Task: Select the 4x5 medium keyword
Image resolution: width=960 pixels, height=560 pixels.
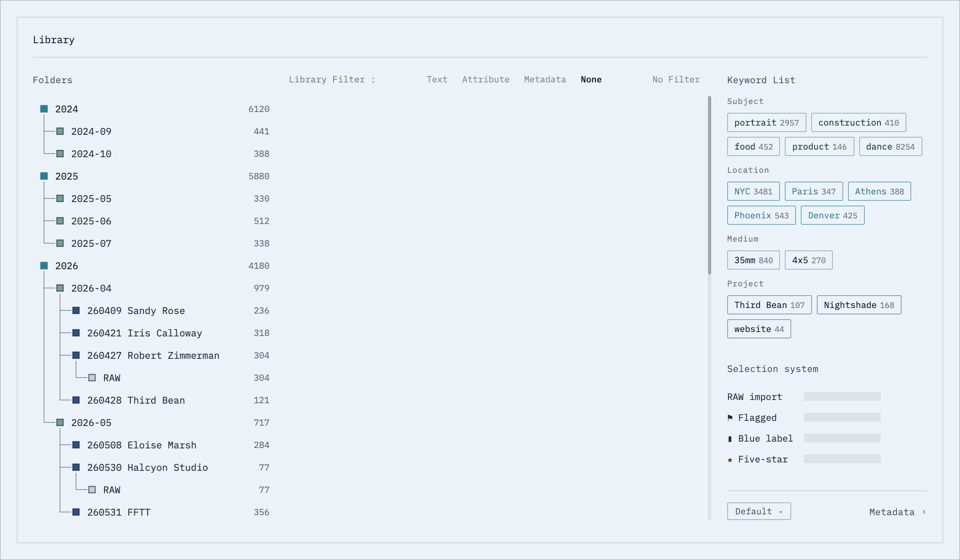Action: click(x=809, y=260)
